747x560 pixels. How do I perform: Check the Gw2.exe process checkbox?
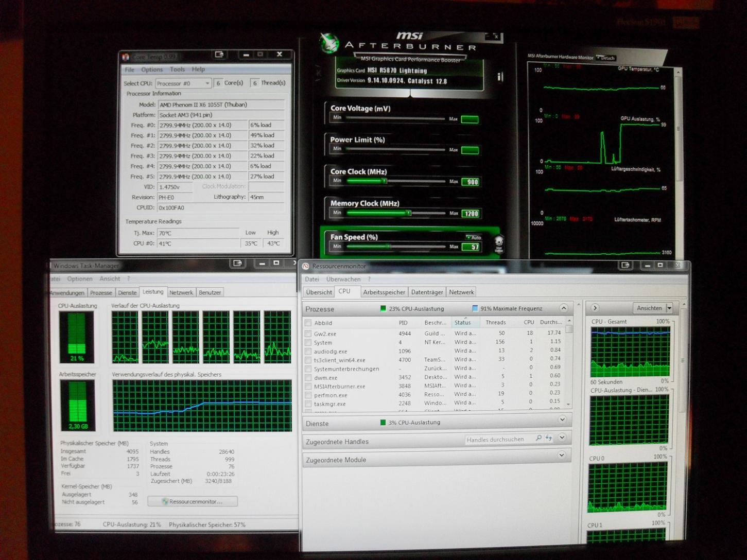(308, 334)
